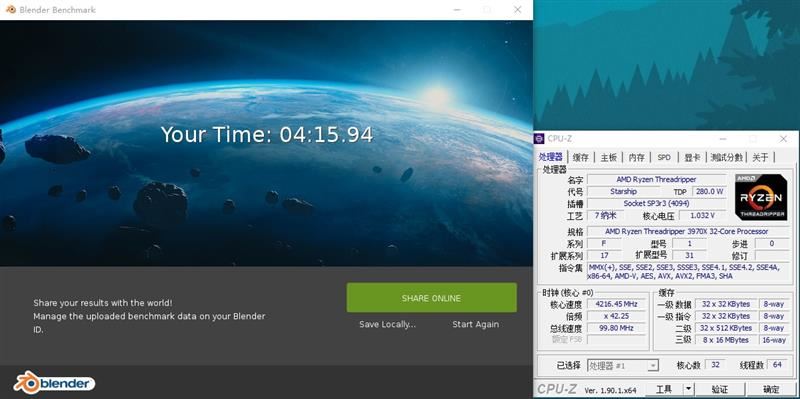Image resolution: width=800 pixels, height=399 pixels.
Task: Close the Blender Benchmark window
Action: pos(517,10)
